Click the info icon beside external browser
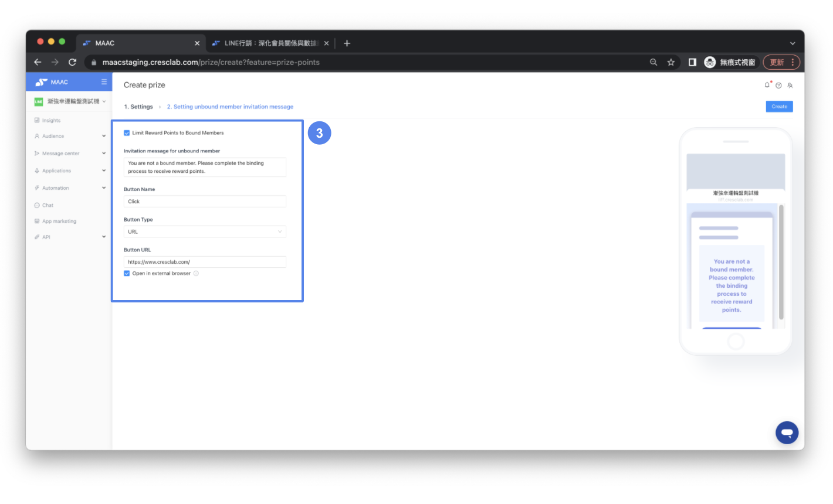 (x=196, y=274)
